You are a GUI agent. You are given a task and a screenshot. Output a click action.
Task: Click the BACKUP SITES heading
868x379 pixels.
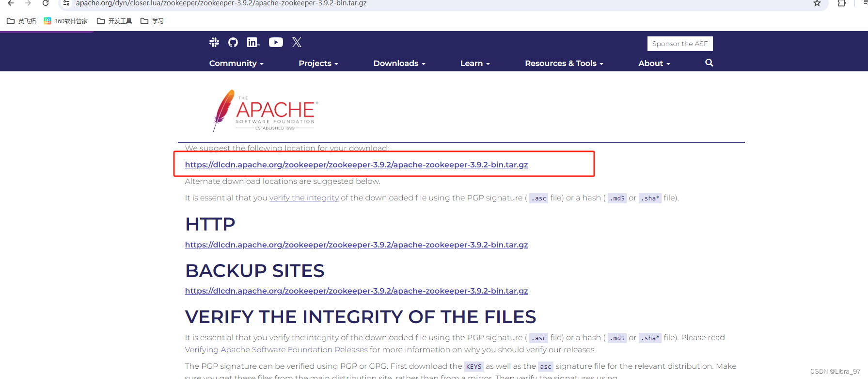(x=254, y=271)
